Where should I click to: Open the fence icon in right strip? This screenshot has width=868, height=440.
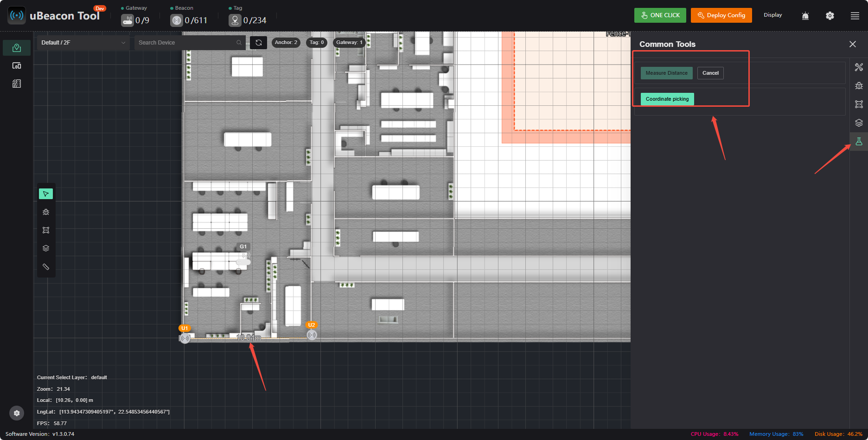click(859, 104)
